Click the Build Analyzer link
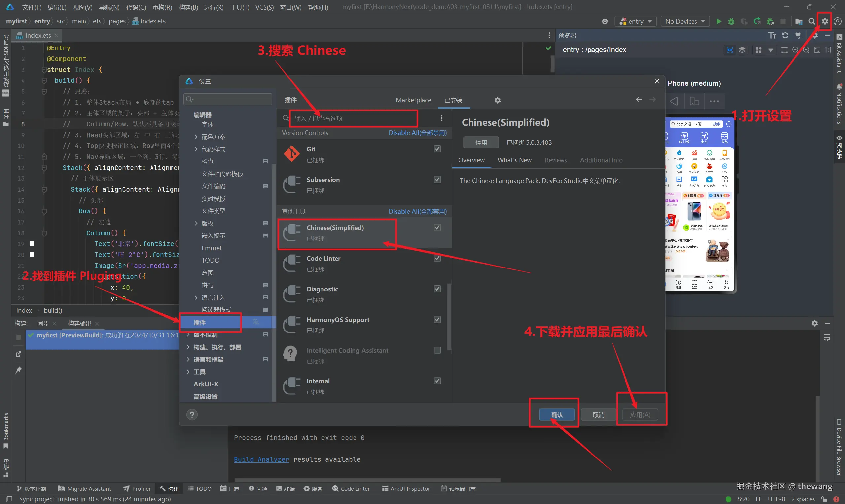 (261, 459)
